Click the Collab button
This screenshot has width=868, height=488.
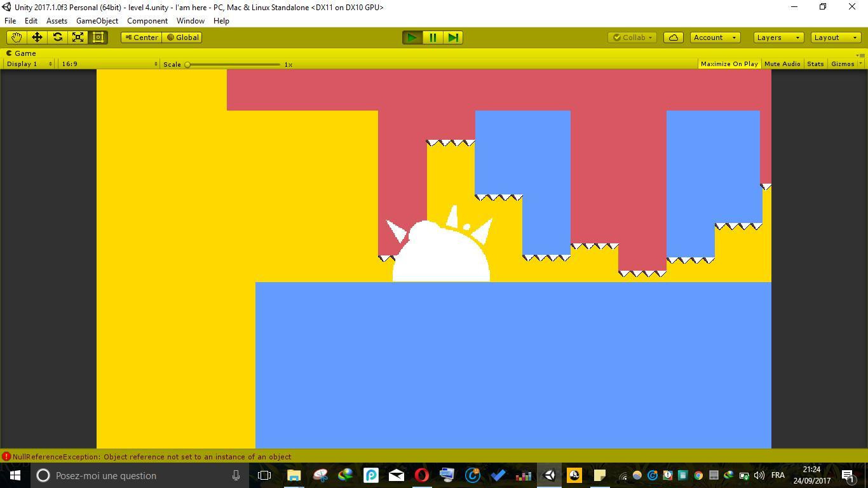click(x=632, y=37)
